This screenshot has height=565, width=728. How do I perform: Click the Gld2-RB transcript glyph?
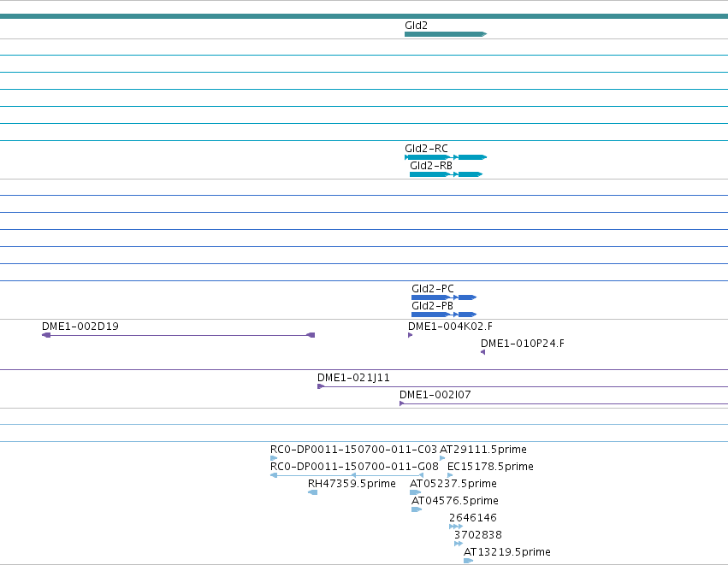pyautogui.click(x=447, y=174)
